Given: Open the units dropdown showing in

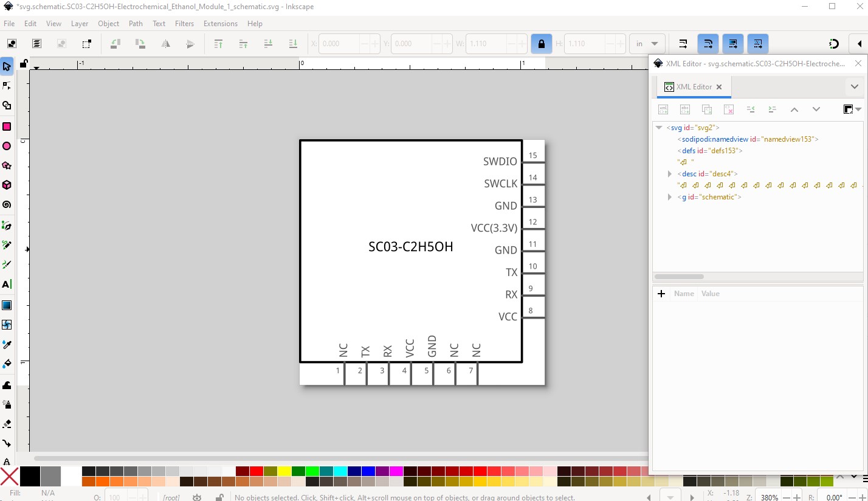Looking at the screenshot, I should point(647,44).
